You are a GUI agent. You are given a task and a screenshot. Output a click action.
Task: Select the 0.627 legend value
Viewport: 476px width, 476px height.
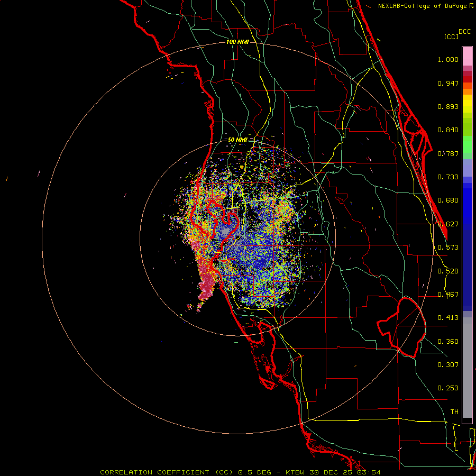[448, 224]
